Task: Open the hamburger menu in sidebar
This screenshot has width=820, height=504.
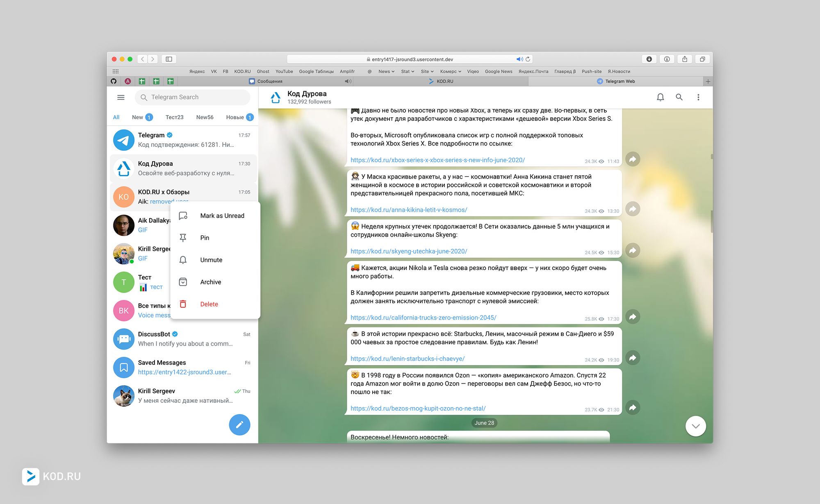Action: [121, 97]
